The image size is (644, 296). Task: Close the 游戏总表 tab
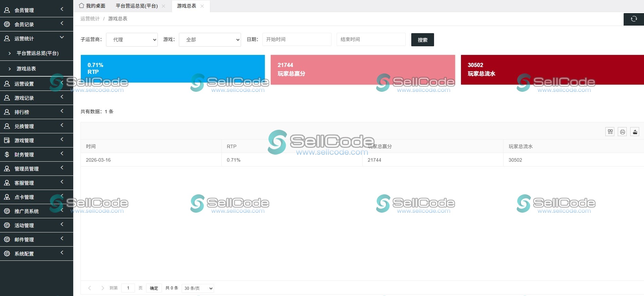click(x=202, y=6)
